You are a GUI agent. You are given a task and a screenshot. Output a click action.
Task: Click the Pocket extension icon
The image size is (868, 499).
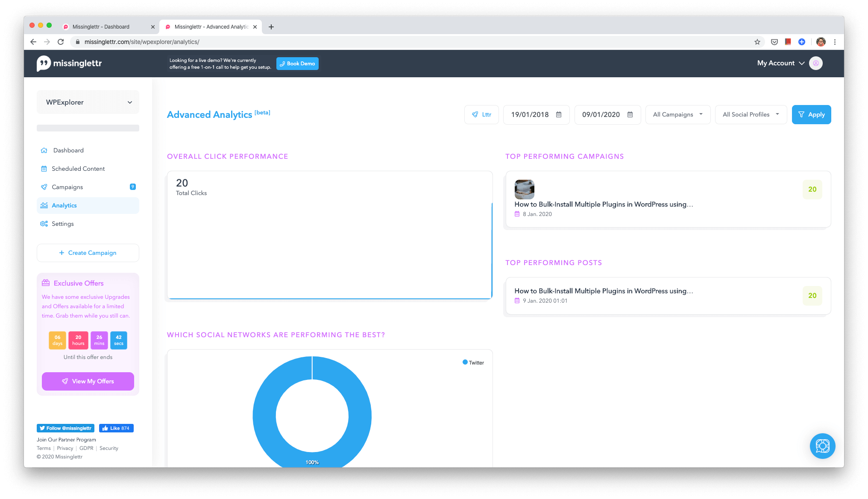coord(774,42)
